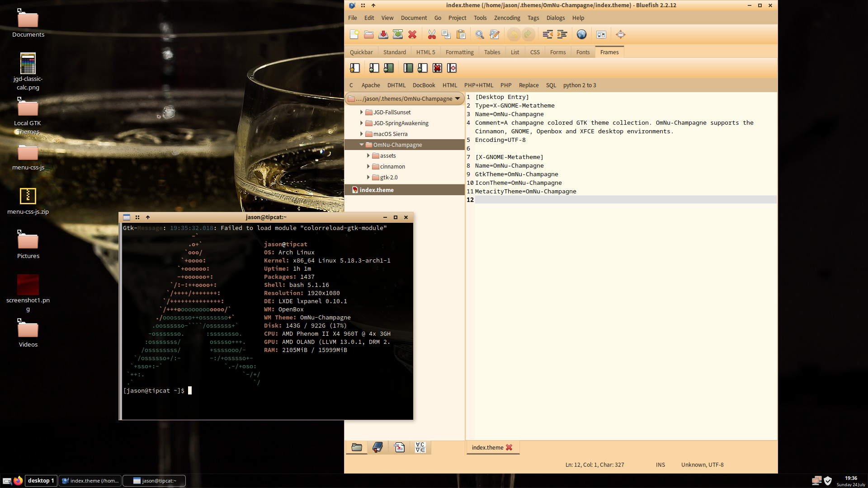This screenshot has width=868, height=488.
Task: Click the New file icon in Bluefish
Action: pyautogui.click(x=354, y=34)
